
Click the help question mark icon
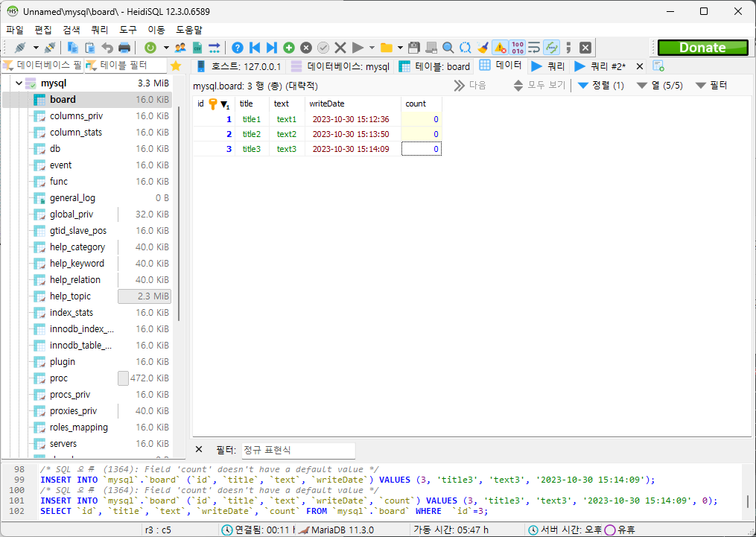(237, 48)
